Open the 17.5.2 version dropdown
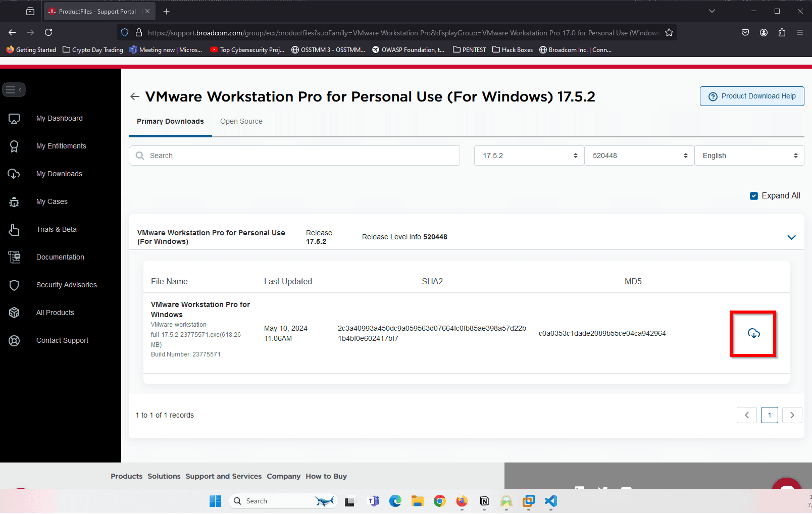The image size is (812, 514). pyautogui.click(x=529, y=156)
